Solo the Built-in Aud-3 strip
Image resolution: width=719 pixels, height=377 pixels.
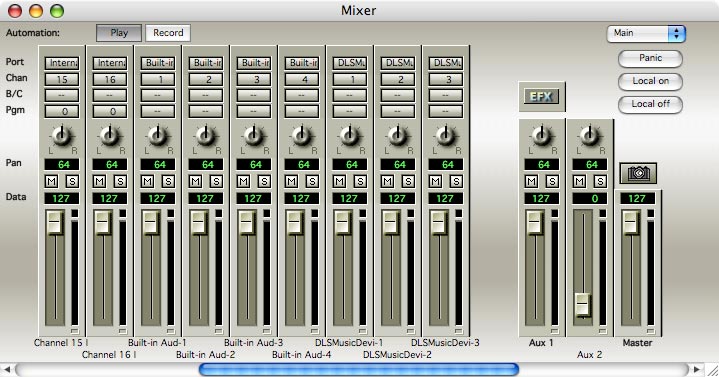(264, 181)
